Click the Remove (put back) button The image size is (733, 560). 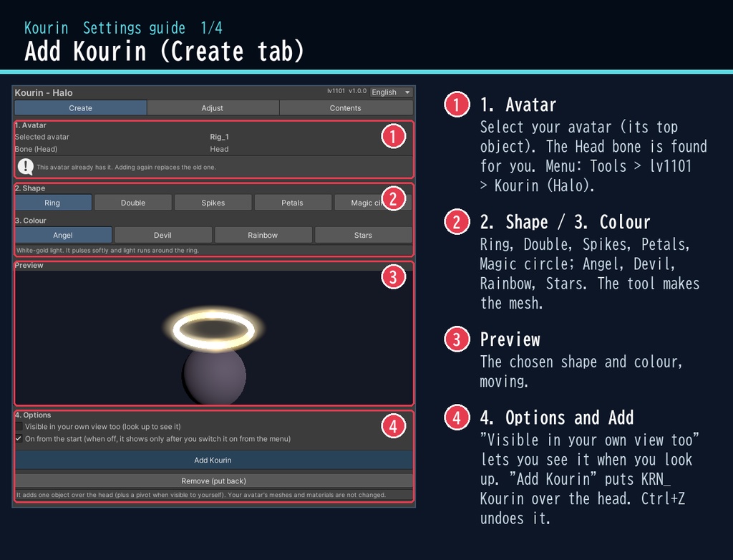213,481
